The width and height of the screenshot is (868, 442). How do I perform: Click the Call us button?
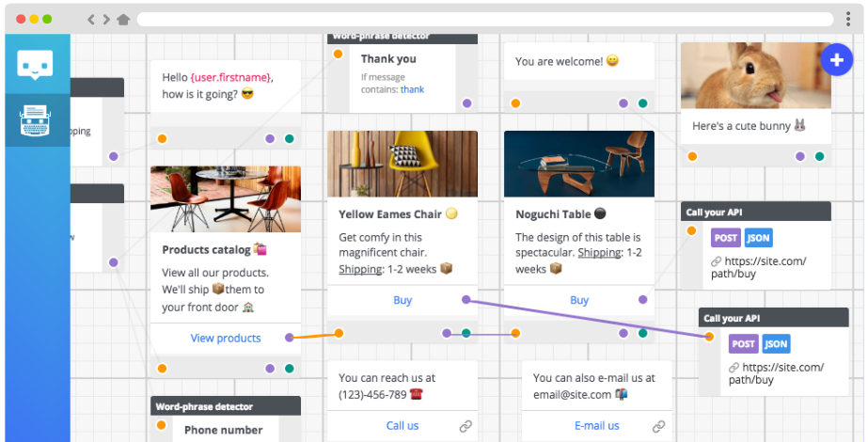pos(402,426)
